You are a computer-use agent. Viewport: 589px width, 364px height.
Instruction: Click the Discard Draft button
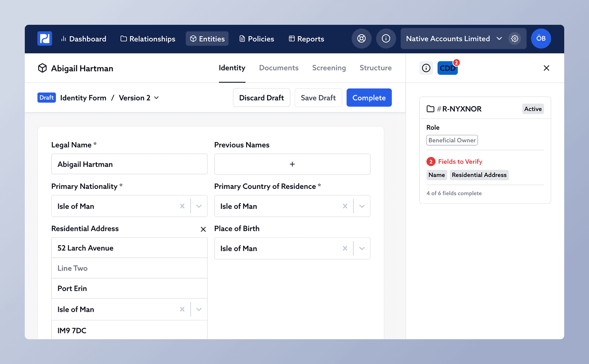(x=262, y=98)
